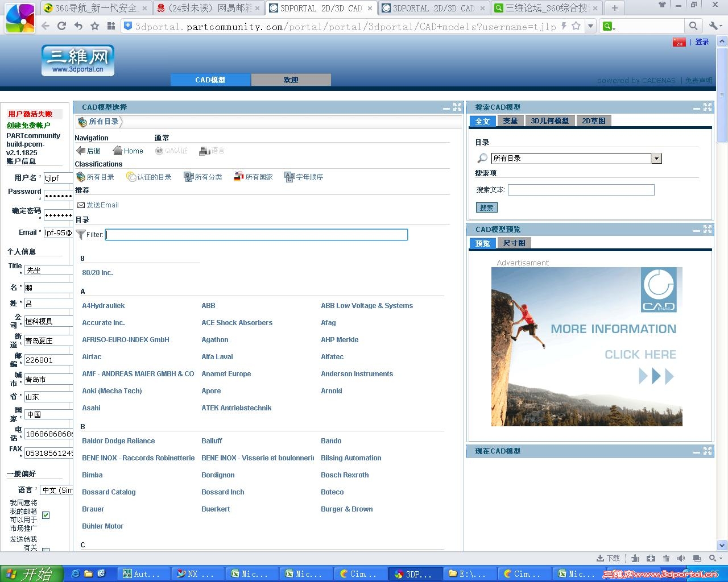Click the page vertical scrollbar down arrow

[x=722, y=546]
